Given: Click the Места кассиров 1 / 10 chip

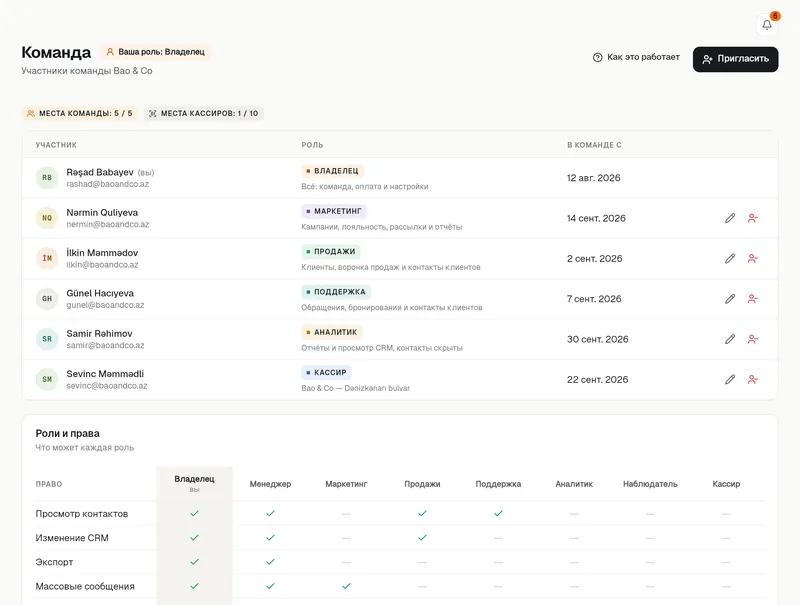Looking at the screenshot, I should click(204, 113).
